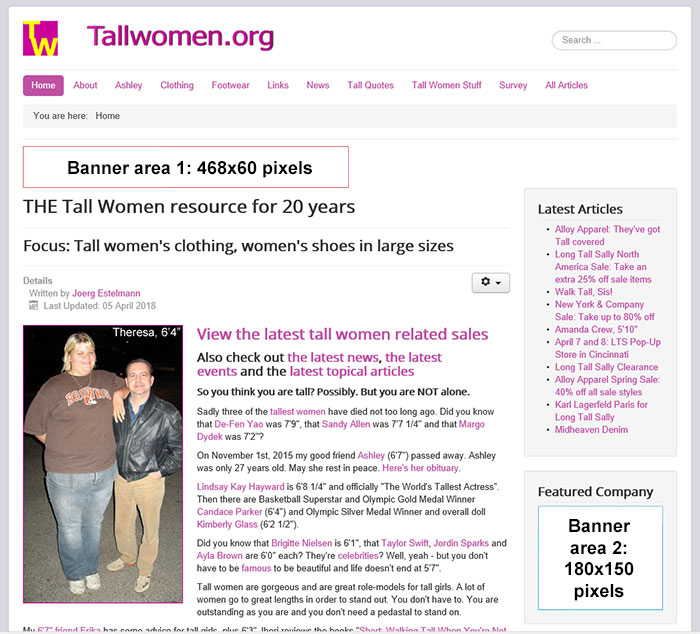Open Long Tall Sally Clearance article

point(606,367)
